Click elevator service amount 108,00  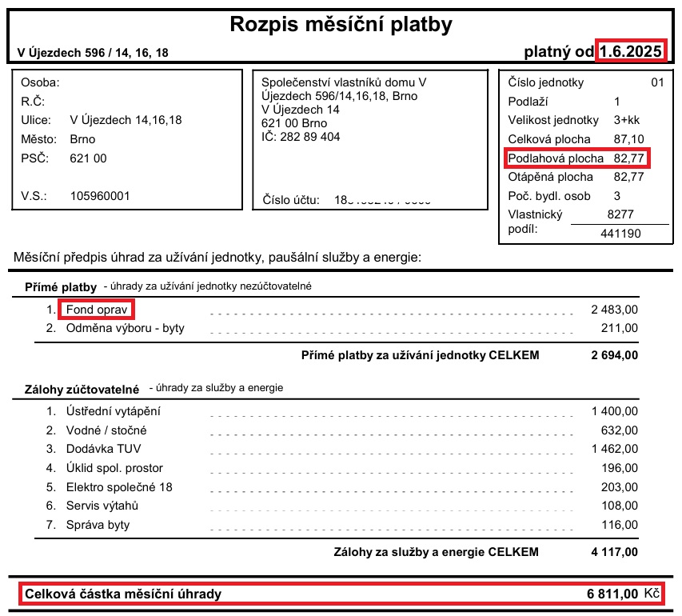620,506
